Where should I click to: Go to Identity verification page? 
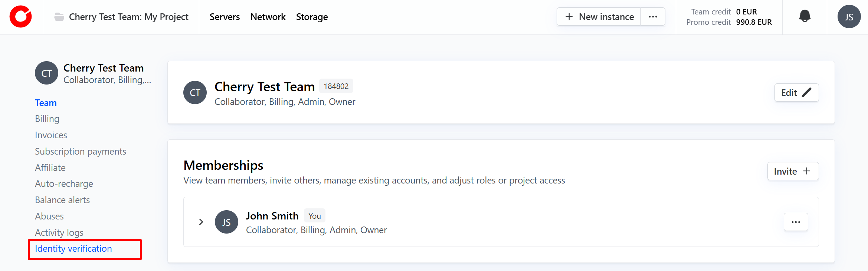[x=73, y=249]
